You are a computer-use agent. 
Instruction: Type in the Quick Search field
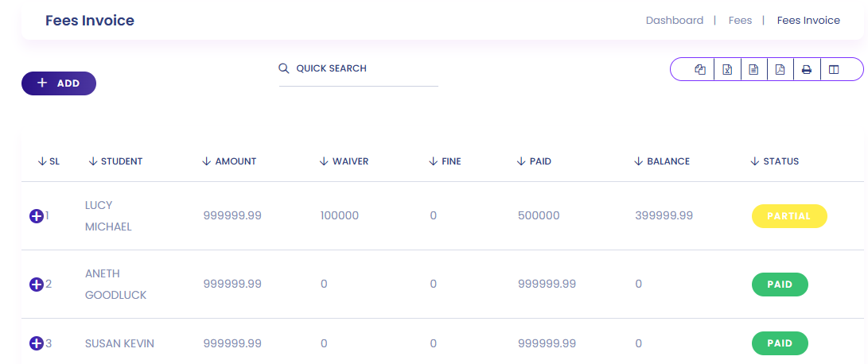[364, 69]
